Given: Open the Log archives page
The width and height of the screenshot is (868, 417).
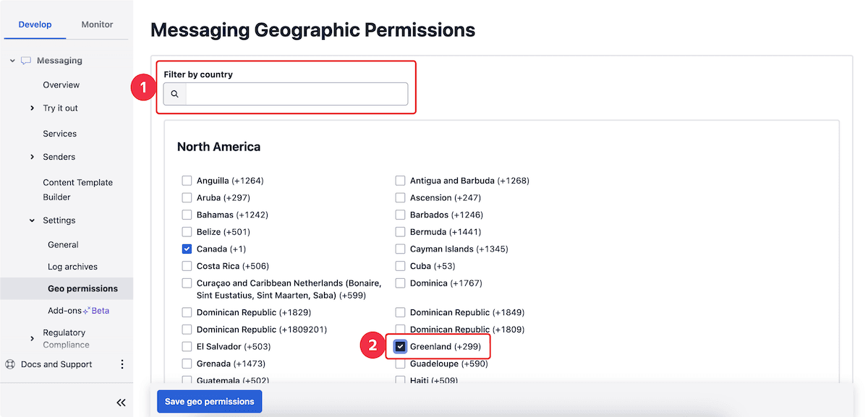Looking at the screenshot, I should coord(73,266).
